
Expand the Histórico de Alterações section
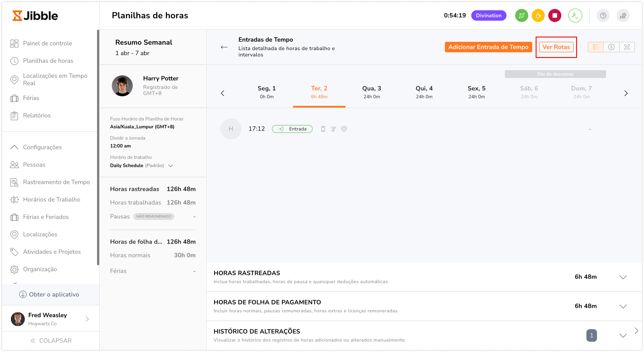click(x=623, y=335)
